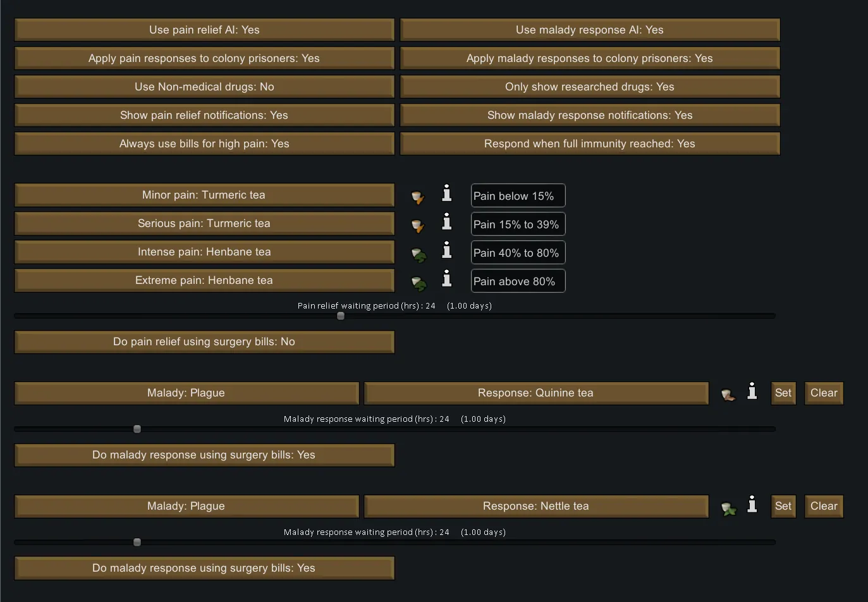Click the pain relief waiting period slider
Image resolution: width=868 pixels, height=602 pixels.
point(341,316)
